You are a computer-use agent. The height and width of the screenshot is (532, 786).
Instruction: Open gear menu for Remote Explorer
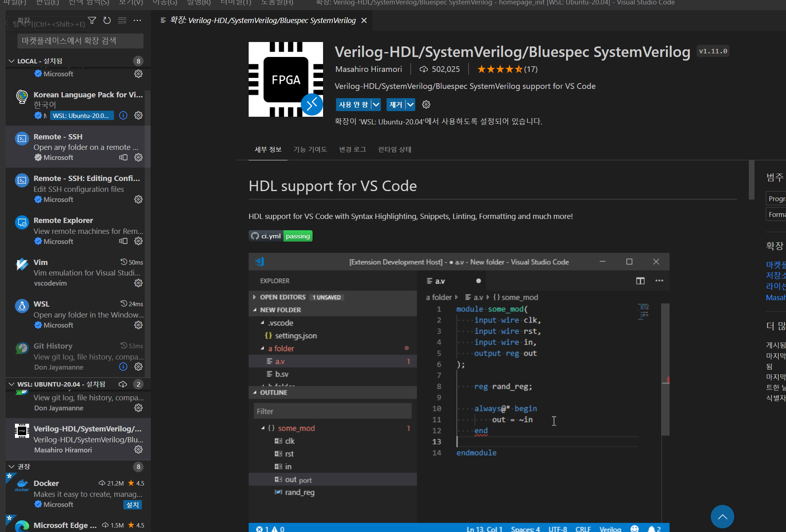(138, 241)
